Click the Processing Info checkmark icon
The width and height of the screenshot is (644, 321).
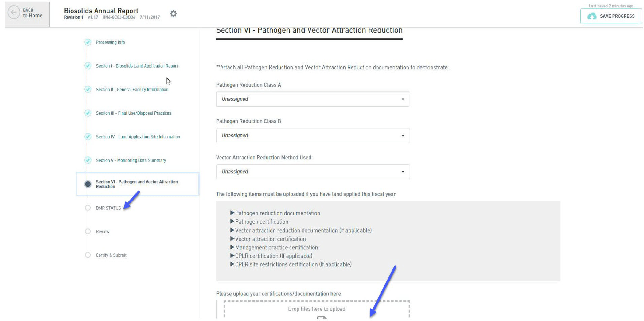pyautogui.click(x=88, y=42)
